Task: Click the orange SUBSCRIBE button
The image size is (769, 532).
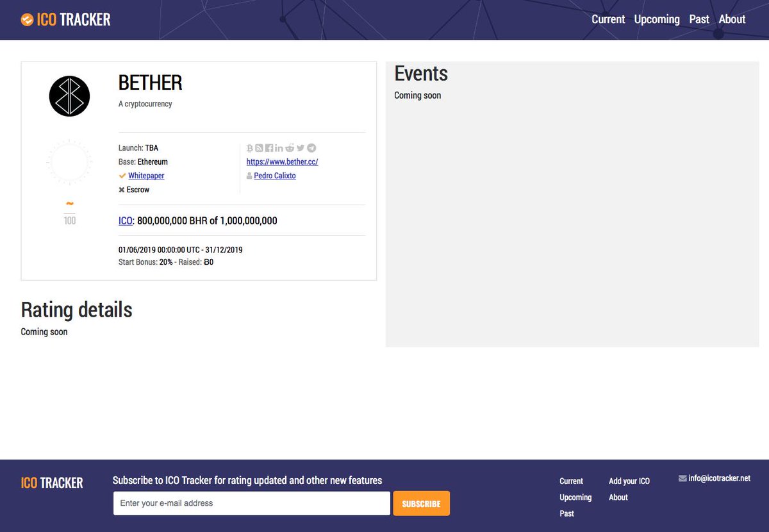Action: coord(421,503)
